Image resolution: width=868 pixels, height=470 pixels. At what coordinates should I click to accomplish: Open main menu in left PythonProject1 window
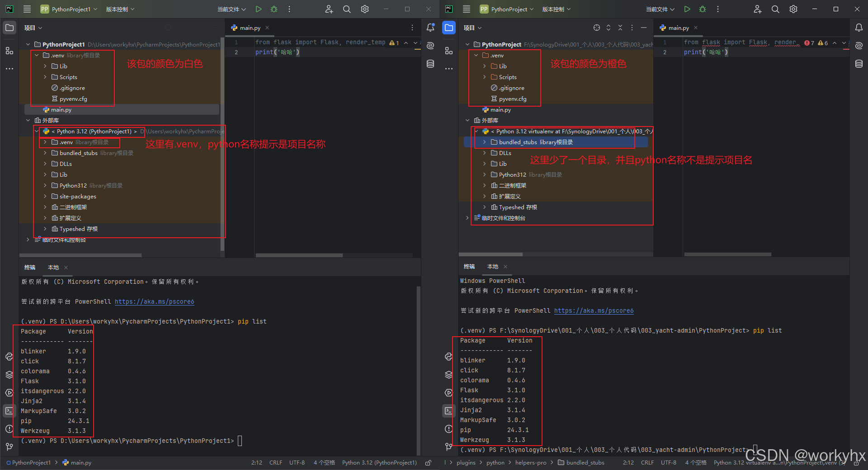click(x=27, y=9)
